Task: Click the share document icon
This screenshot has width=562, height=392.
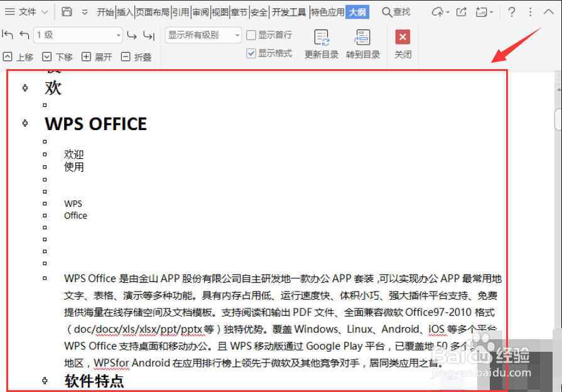Action: point(462,12)
